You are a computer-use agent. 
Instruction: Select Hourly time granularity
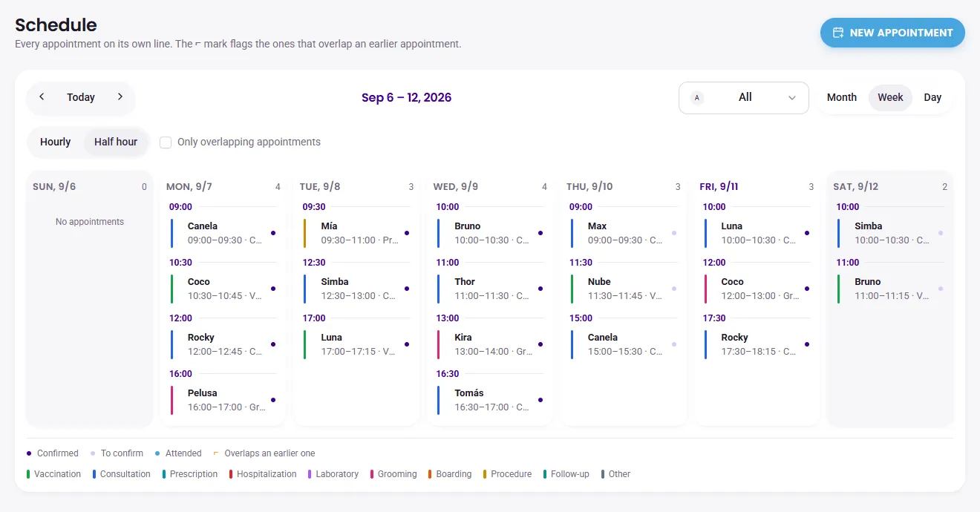[x=56, y=142]
